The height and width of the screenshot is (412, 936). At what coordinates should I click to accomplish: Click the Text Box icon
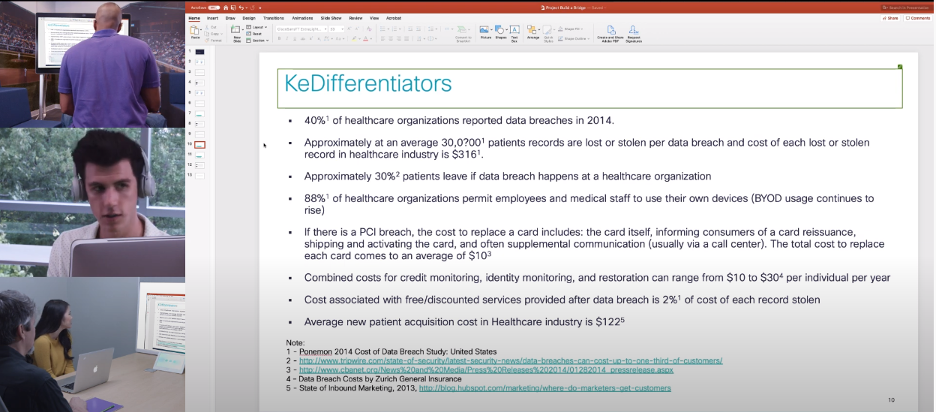click(x=514, y=32)
